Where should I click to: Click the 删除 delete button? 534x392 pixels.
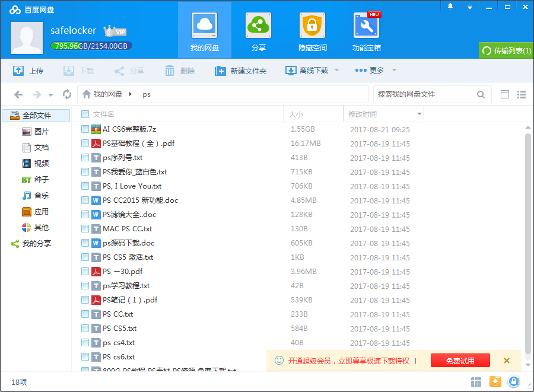(x=180, y=71)
